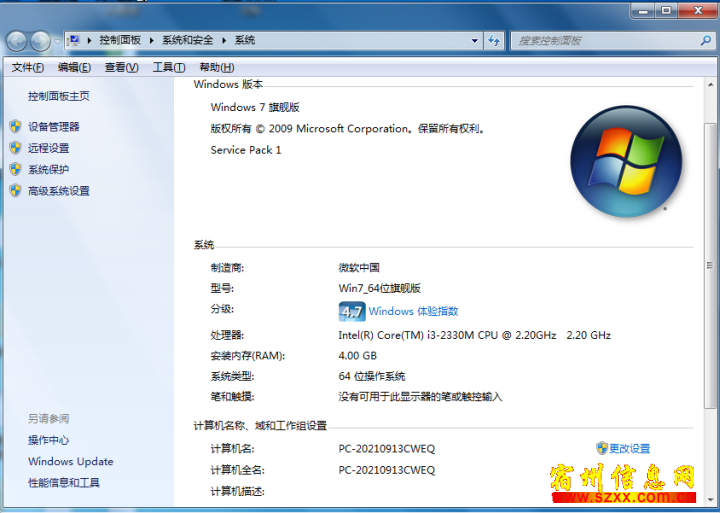Click shield icon next to 设备管理器
The image size is (720, 513).
[16, 126]
